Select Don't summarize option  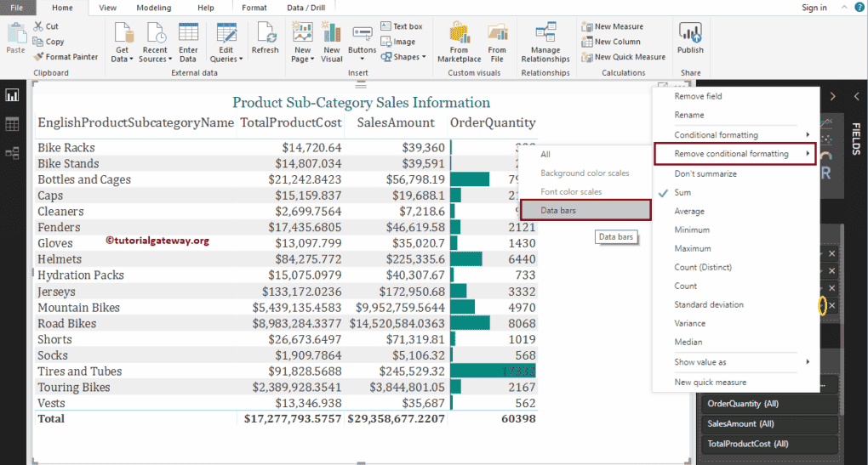(x=705, y=173)
